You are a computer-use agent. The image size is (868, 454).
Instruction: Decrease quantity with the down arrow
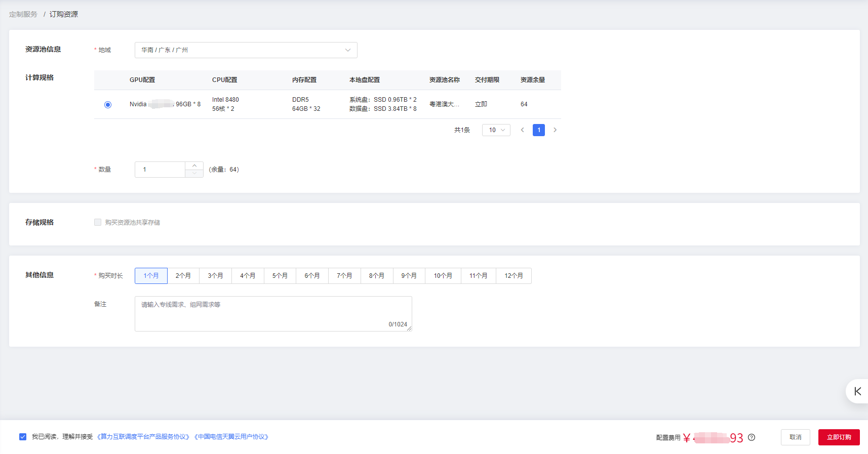(x=194, y=174)
